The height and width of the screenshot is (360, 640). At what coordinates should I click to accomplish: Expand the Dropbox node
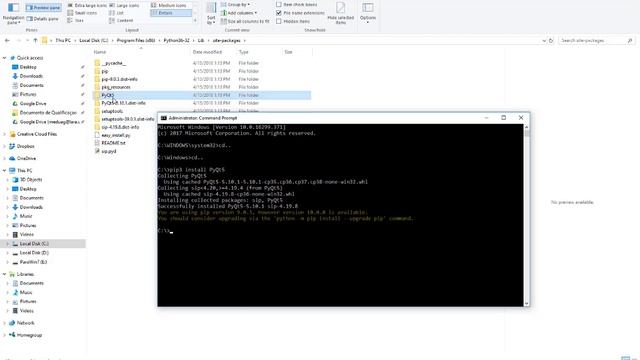[x=4, y=146]
